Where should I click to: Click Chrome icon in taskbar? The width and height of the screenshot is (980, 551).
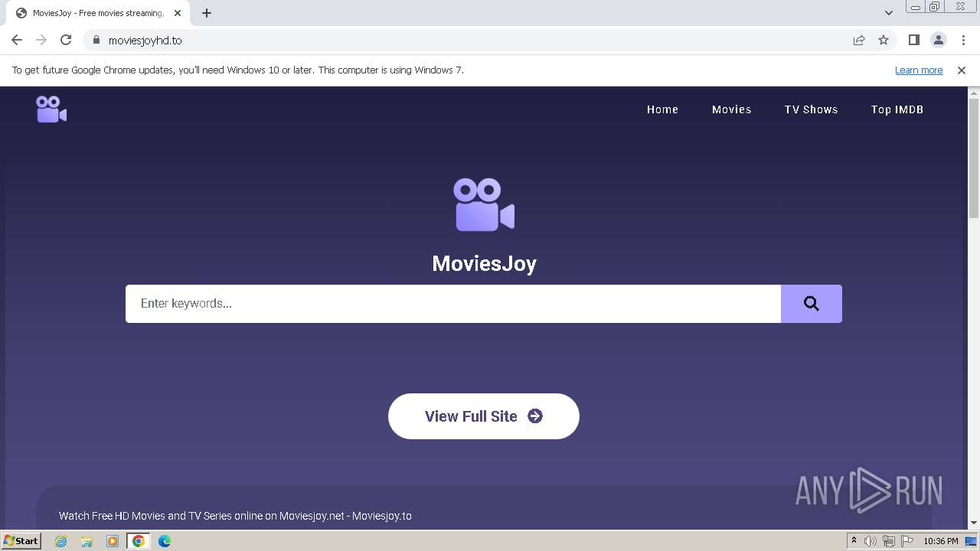coord(139,541)
